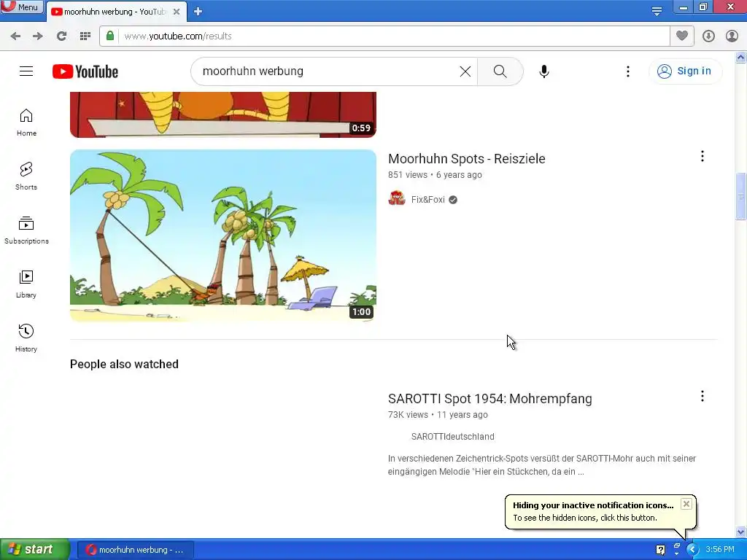
Task: Open browser account profile icon
Action: pyautogui.click(x=732, y=36)
